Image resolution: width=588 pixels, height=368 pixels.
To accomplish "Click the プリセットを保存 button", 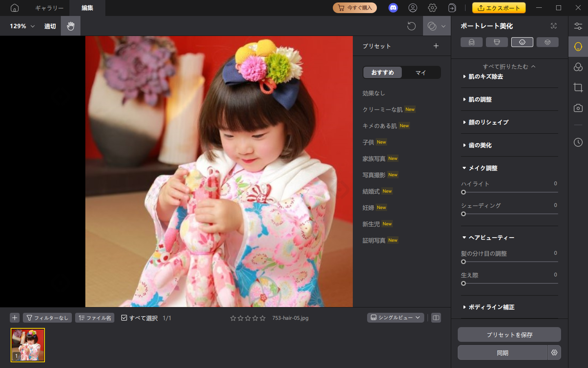I will pos(509,334).
